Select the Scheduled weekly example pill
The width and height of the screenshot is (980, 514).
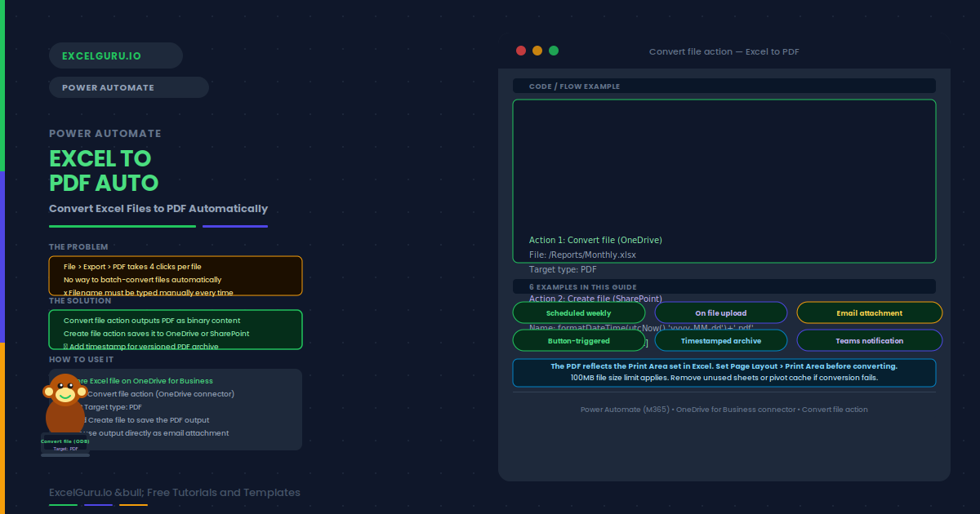579,312
